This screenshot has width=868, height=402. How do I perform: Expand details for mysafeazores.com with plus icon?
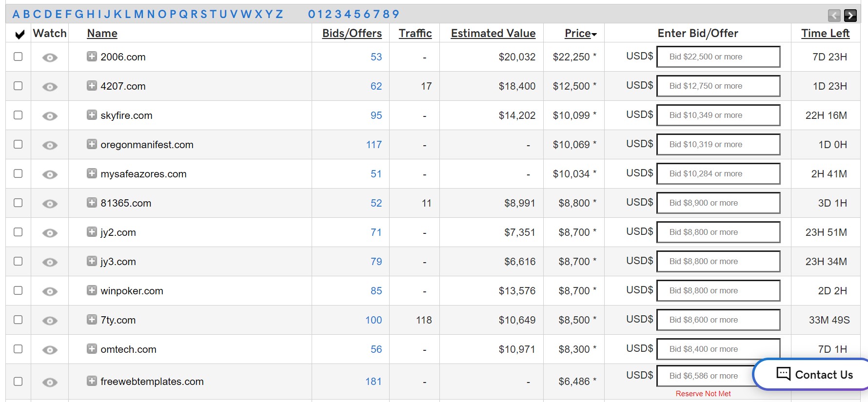(x=92, y=173)
